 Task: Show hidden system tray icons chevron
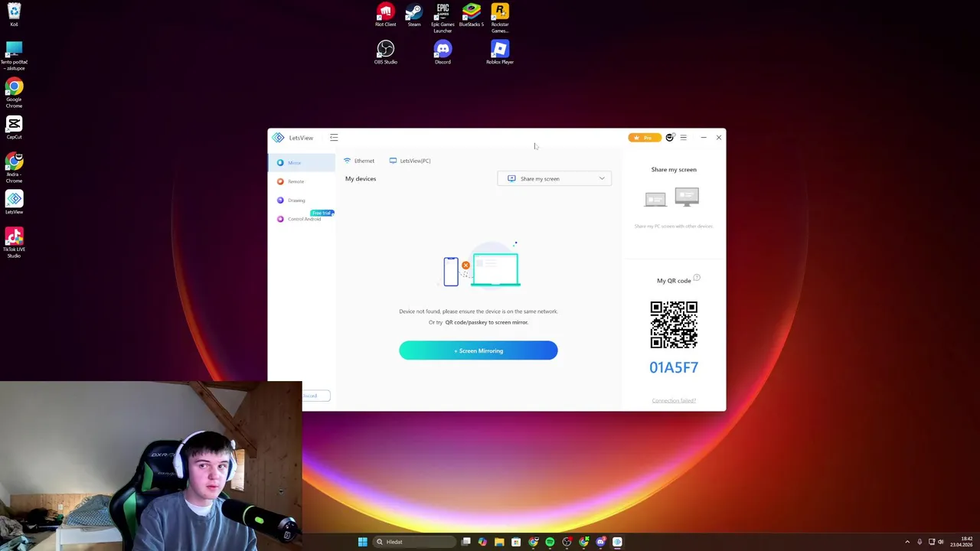click(x=907, y=542)
